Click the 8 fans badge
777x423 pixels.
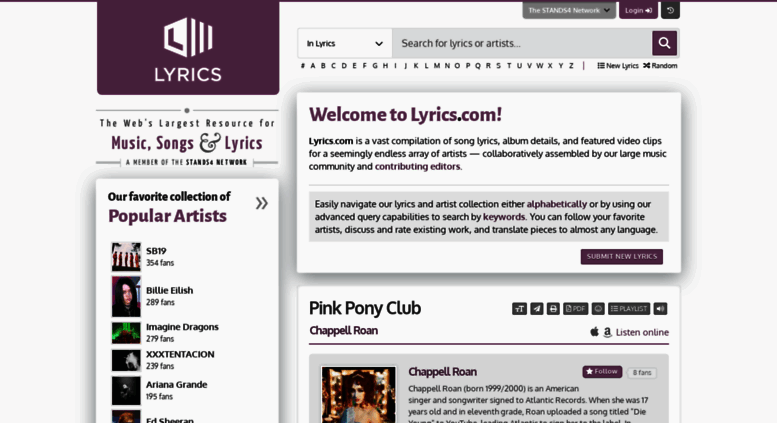[x=642, y=372]
